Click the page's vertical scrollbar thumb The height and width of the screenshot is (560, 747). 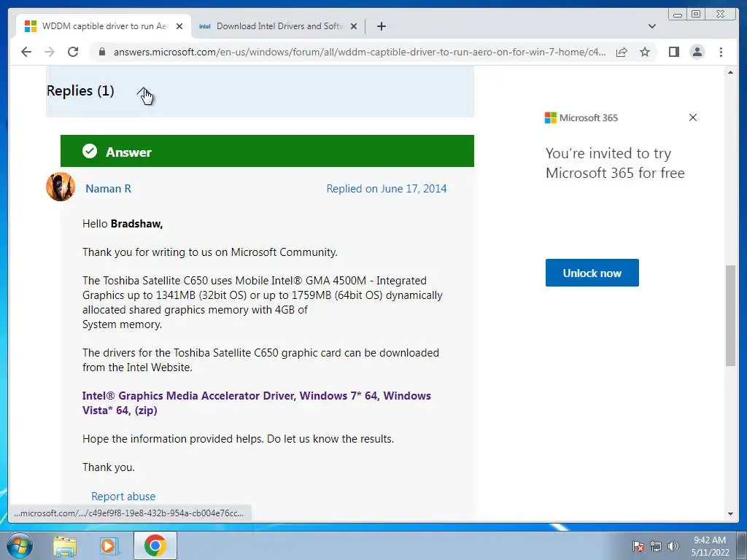731,315
